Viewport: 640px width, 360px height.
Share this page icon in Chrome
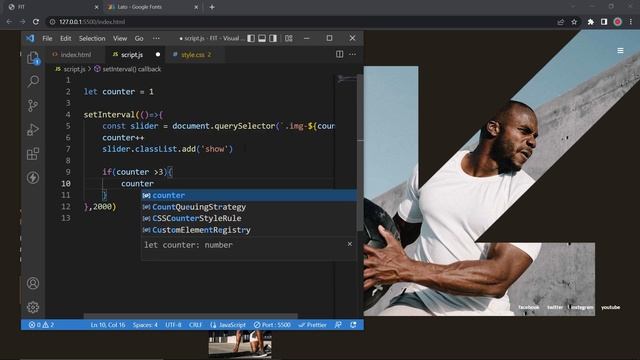560,22
